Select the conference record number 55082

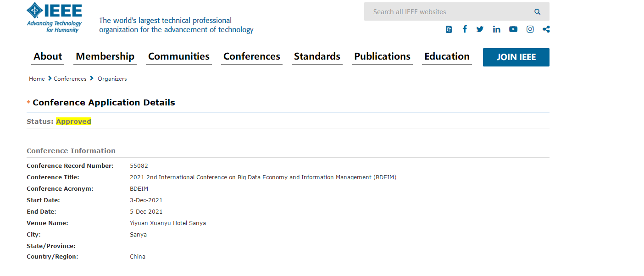coord(139,166)
